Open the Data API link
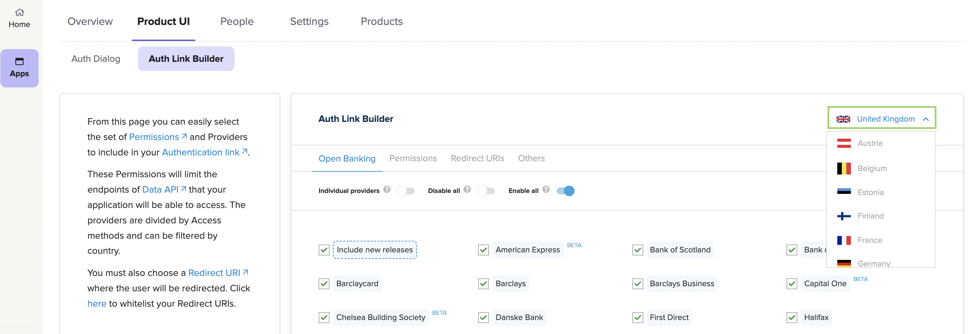 pos(164,190)
